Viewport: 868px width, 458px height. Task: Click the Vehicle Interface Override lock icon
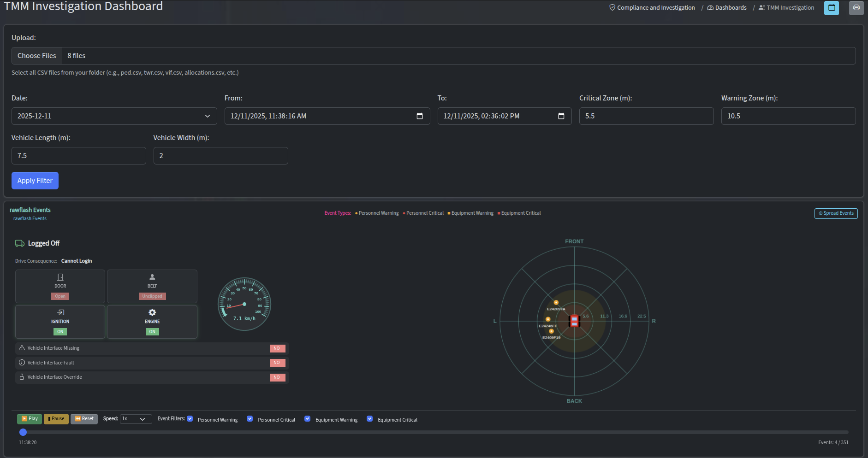[22, 377]
